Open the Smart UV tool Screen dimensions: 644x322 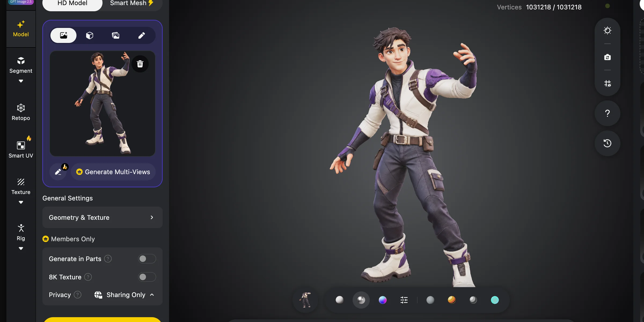click(21, 150)
